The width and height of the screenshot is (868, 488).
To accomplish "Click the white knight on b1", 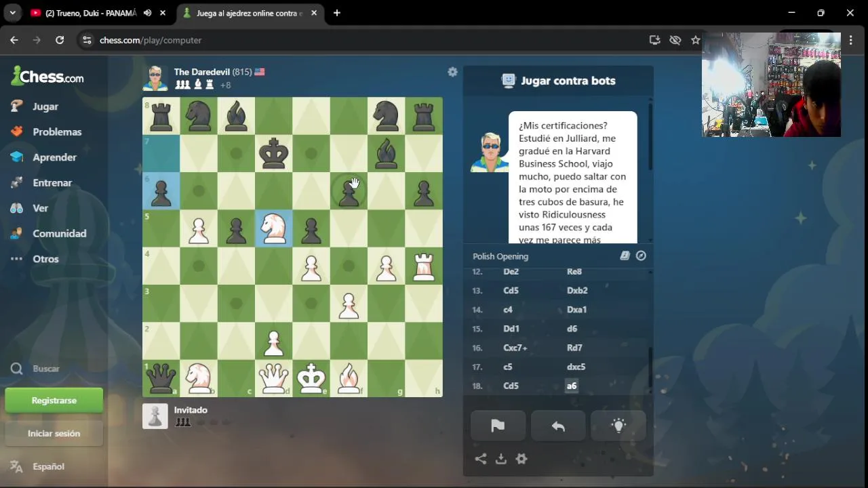I will (x=199, y=378).
